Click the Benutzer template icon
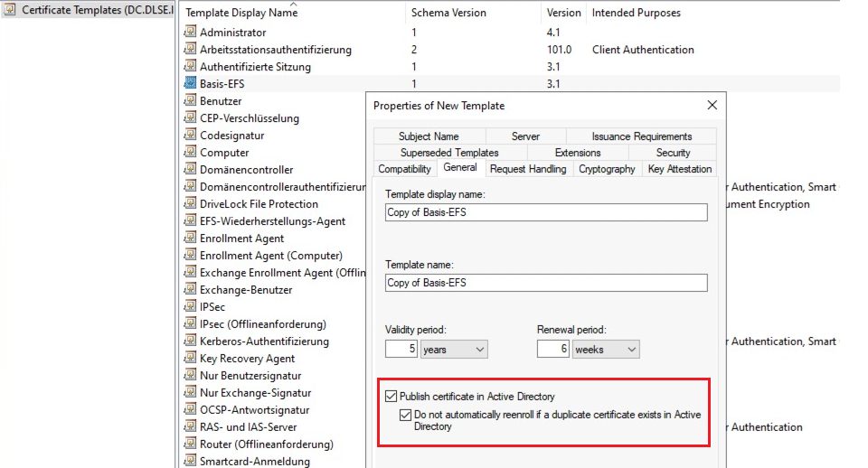This screenshot has height=468, width=868. [190, 101]
